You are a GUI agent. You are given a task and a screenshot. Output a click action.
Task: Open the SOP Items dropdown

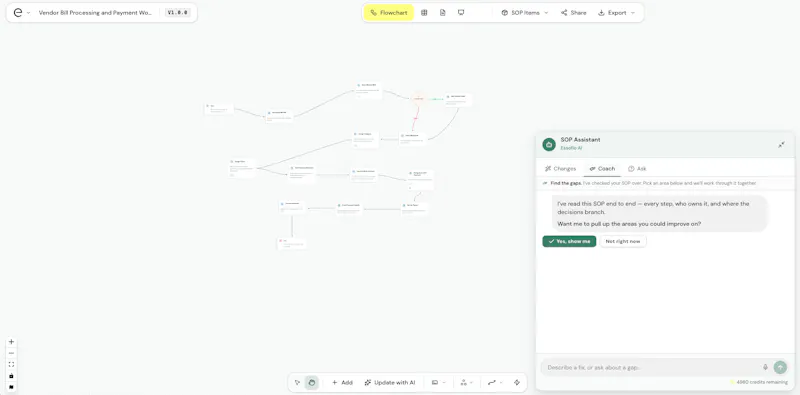click(x=524, y=13)
